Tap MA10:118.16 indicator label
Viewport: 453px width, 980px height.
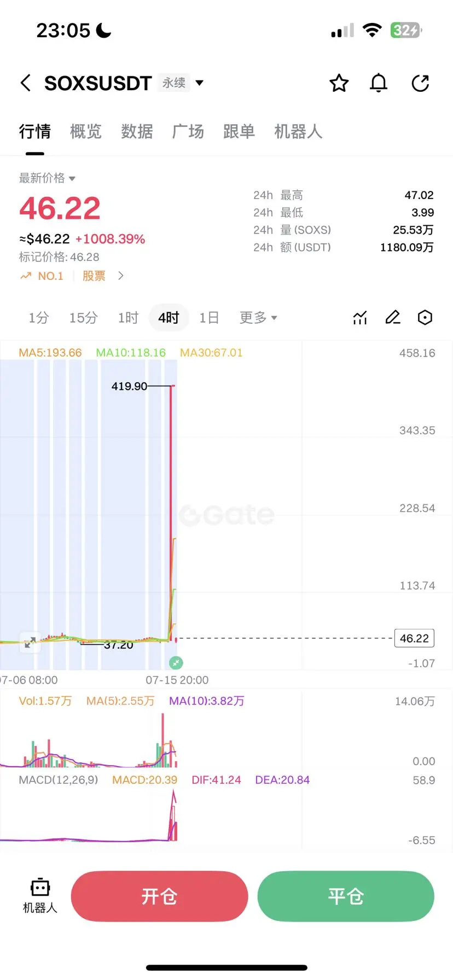131,353
